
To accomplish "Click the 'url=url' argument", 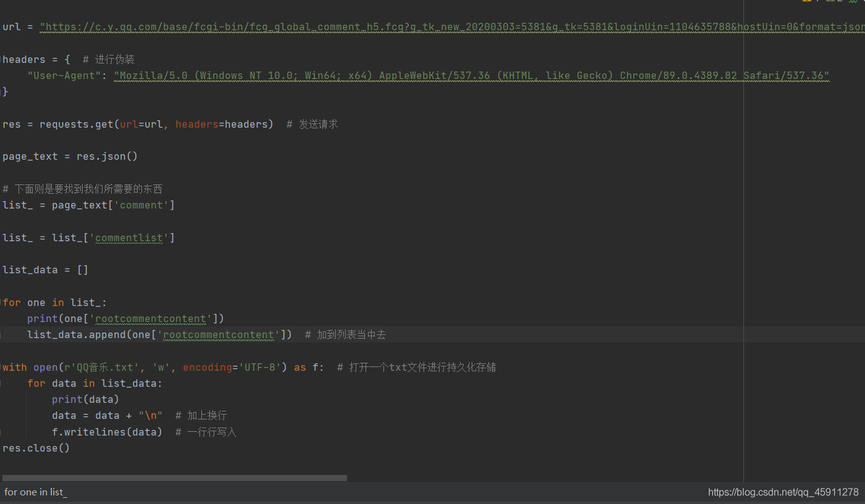I will (141, 125).
